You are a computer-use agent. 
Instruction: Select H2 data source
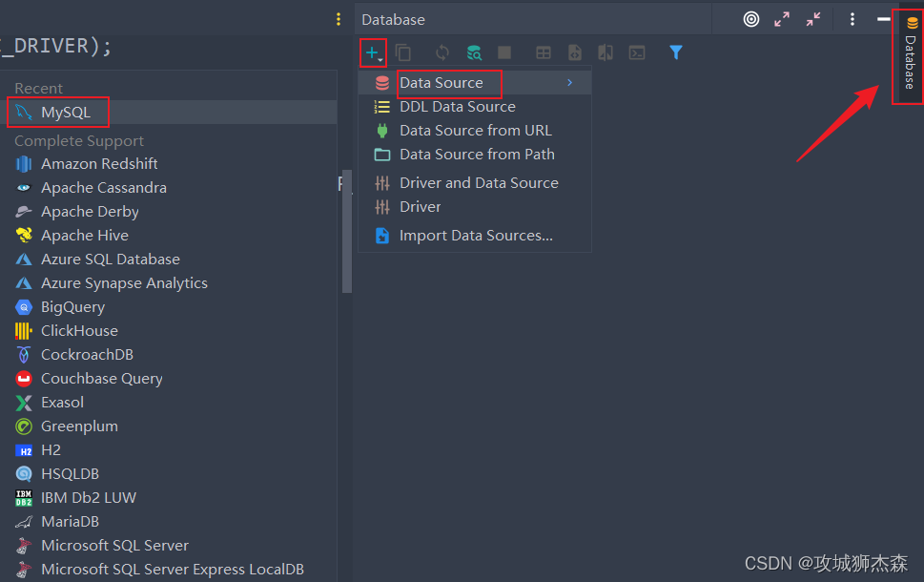point(169,450)
